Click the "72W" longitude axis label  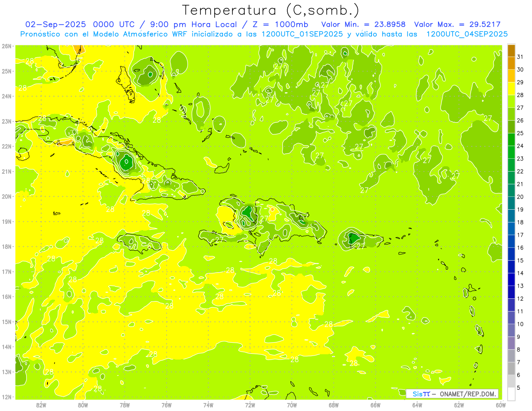click(250, 405)
